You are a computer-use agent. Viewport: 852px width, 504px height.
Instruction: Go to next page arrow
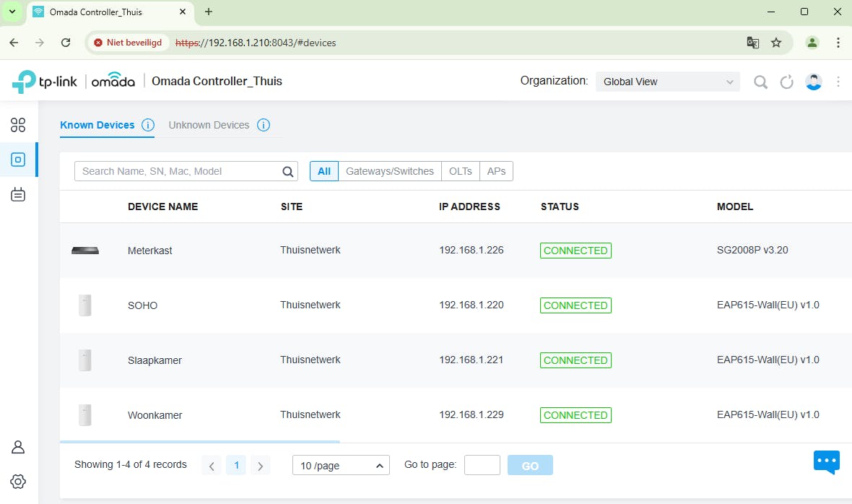(x=260, y=466)
